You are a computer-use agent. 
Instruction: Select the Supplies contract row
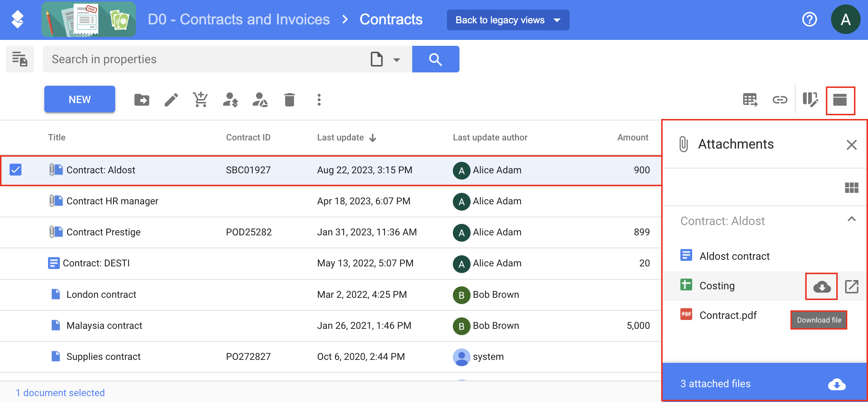[x=330, y=357]
